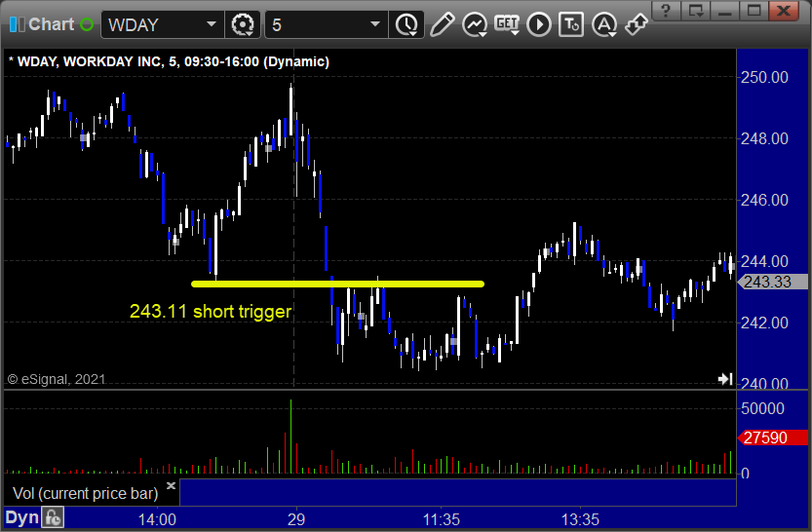Click the Chart window icon

[17, 24]
